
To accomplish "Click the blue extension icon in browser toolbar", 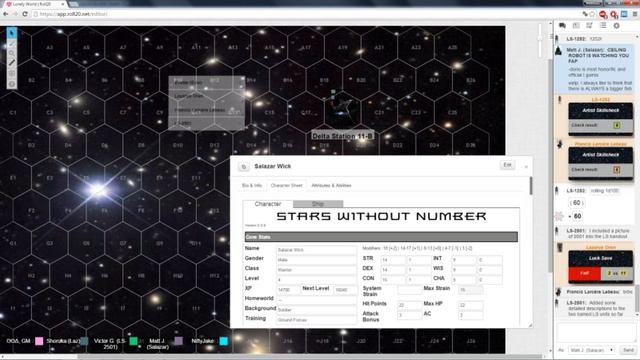I will coord(624,14).
